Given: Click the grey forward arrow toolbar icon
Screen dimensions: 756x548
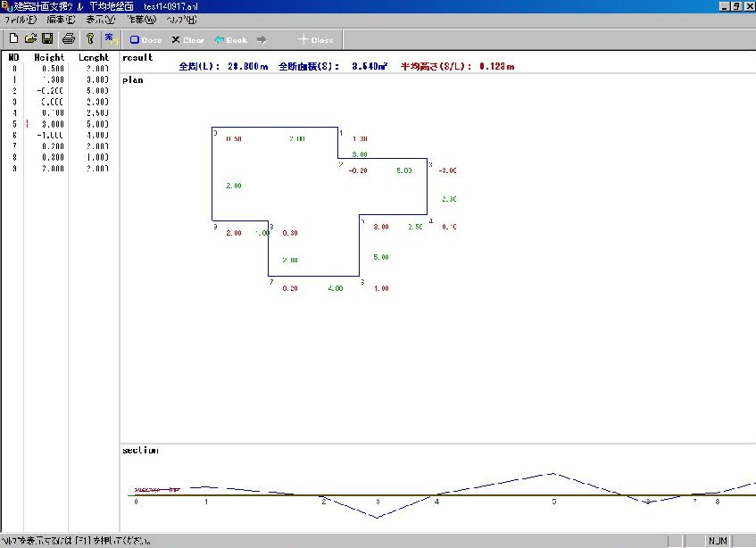Looking at the screenshot, I should click(x=262, y=40).
